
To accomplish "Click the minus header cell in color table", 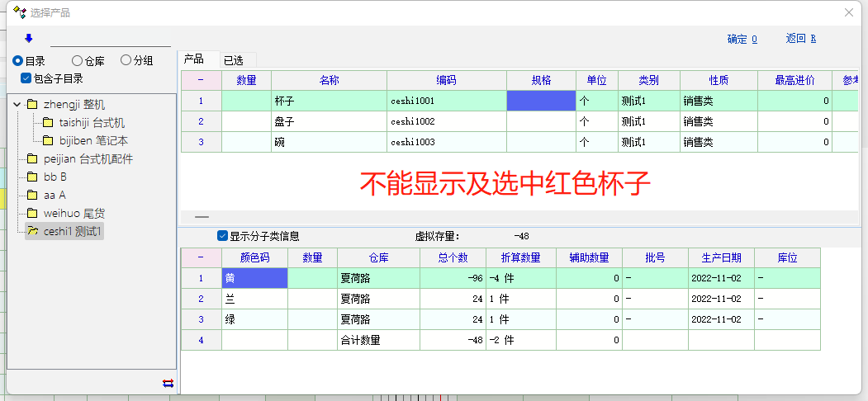I will click(201, 257).
